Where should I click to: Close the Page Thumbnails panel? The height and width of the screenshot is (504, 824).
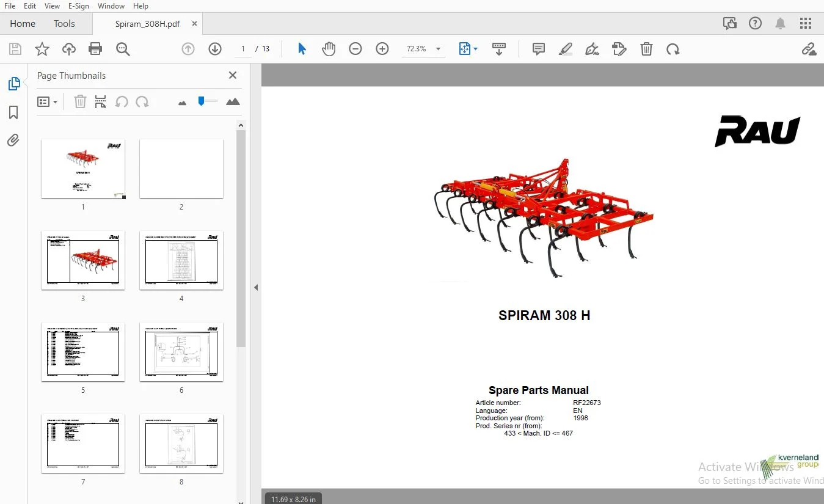pos(233,75)
